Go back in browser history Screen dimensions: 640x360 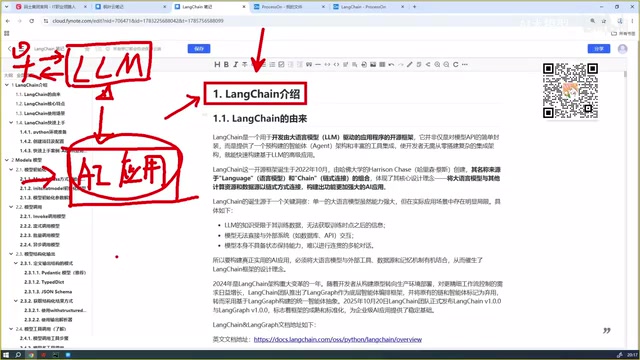click(8, 21)
